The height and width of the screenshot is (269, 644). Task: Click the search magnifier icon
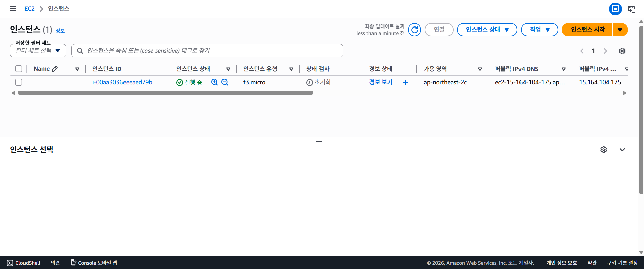point(80,51)
